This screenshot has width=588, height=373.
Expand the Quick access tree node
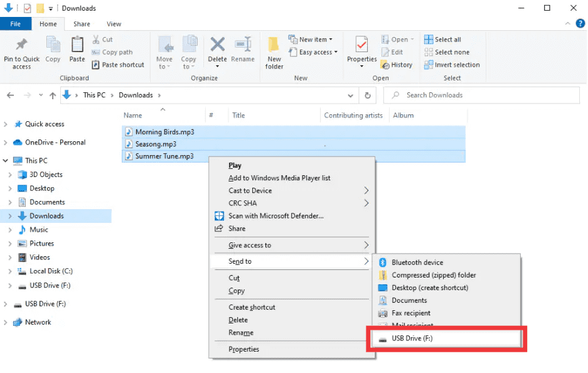click(x=5, y=124)
